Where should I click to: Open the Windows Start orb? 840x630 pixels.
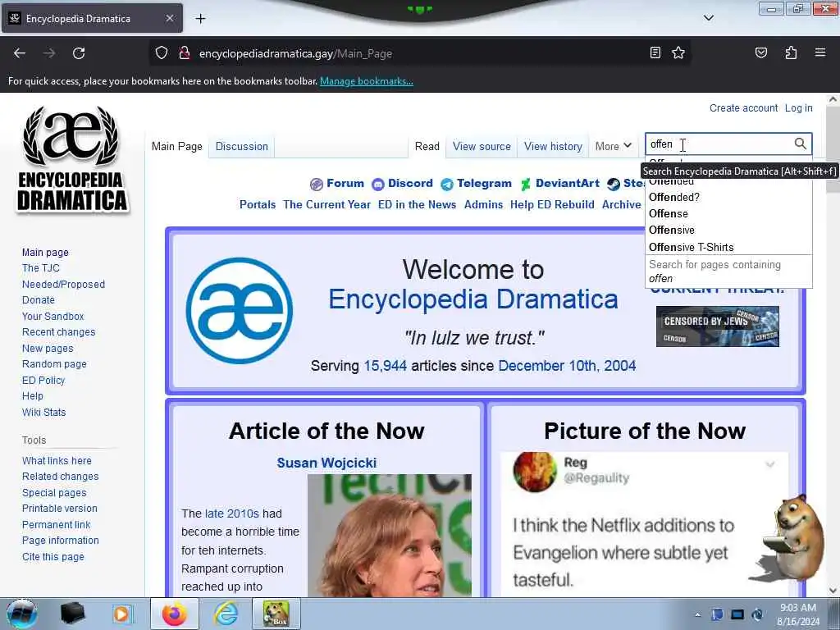pyautogui.click(x=22, y=614)
